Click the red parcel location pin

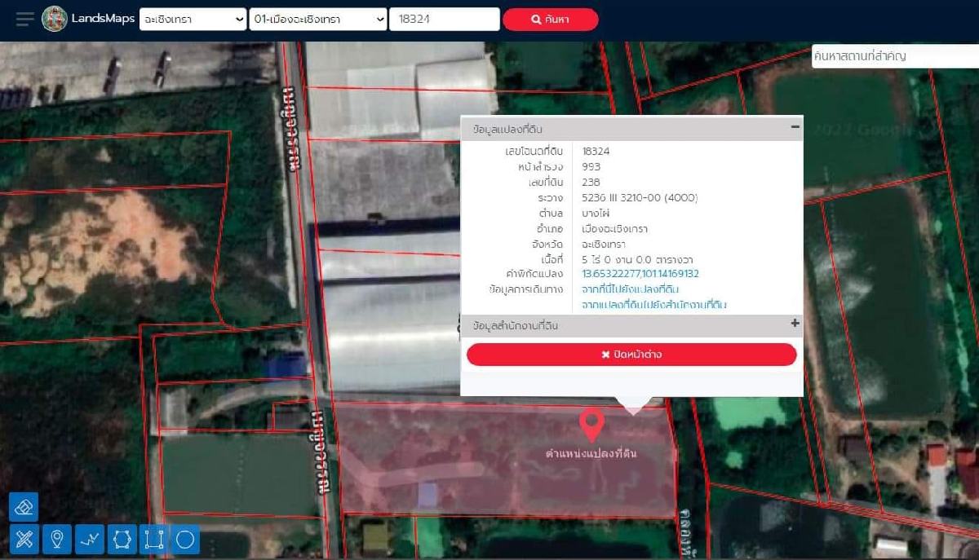point(591,424)
